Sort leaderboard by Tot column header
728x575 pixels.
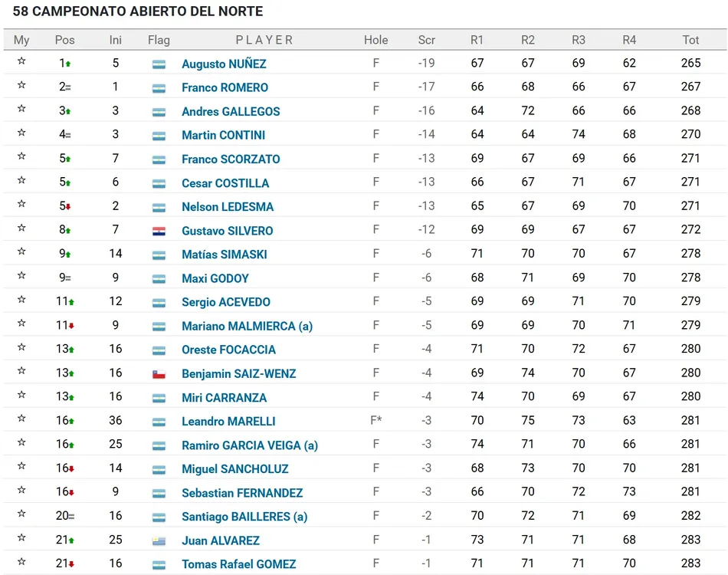pyautogui.click(x=690, y=40)
